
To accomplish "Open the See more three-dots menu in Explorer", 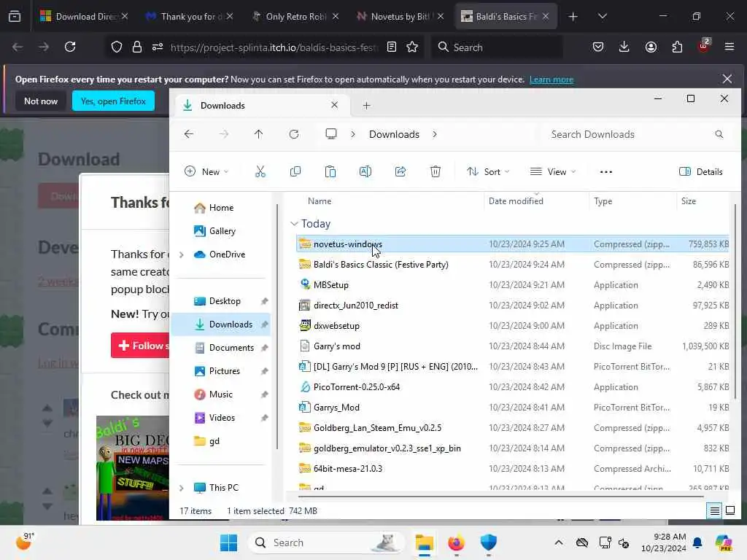I will tap(606, 172).
